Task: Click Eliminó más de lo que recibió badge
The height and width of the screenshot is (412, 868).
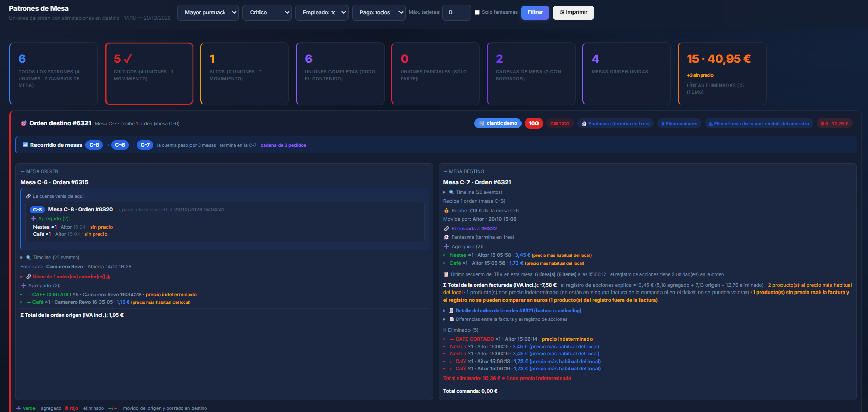Action: (x=759, y=124)
